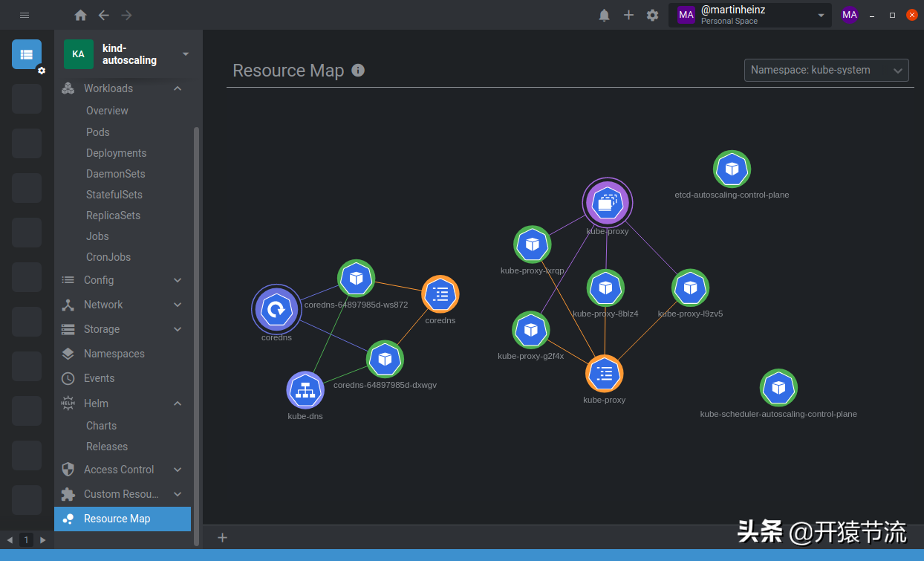Open the kind-autoscaling cluster dropdown
The width and height of the screenshot is (924, 561).
click(x=186, y=54)
